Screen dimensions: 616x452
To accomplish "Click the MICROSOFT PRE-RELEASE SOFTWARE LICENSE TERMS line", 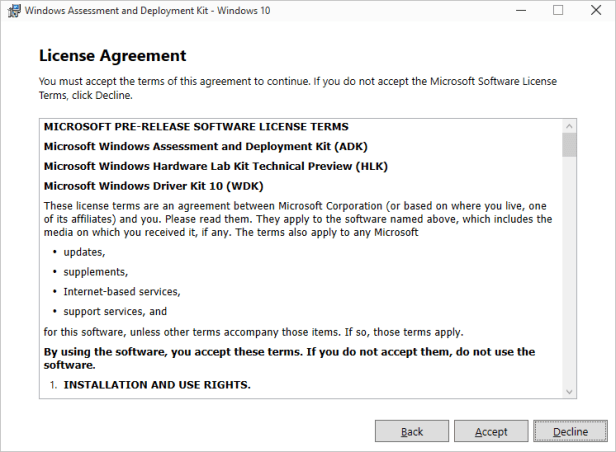I will point(196,127).
